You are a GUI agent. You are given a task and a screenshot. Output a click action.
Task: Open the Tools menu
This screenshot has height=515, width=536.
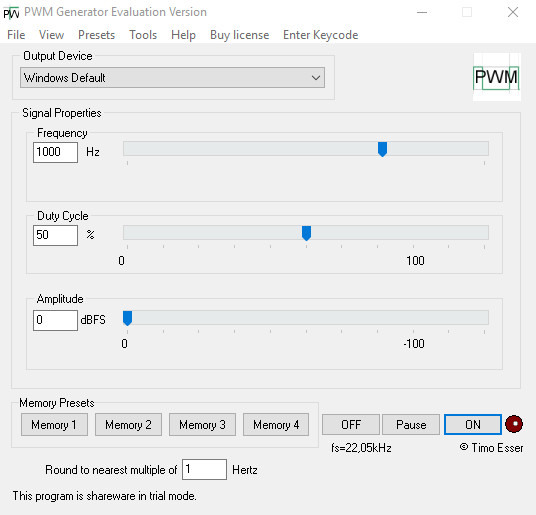pos(143,35)
